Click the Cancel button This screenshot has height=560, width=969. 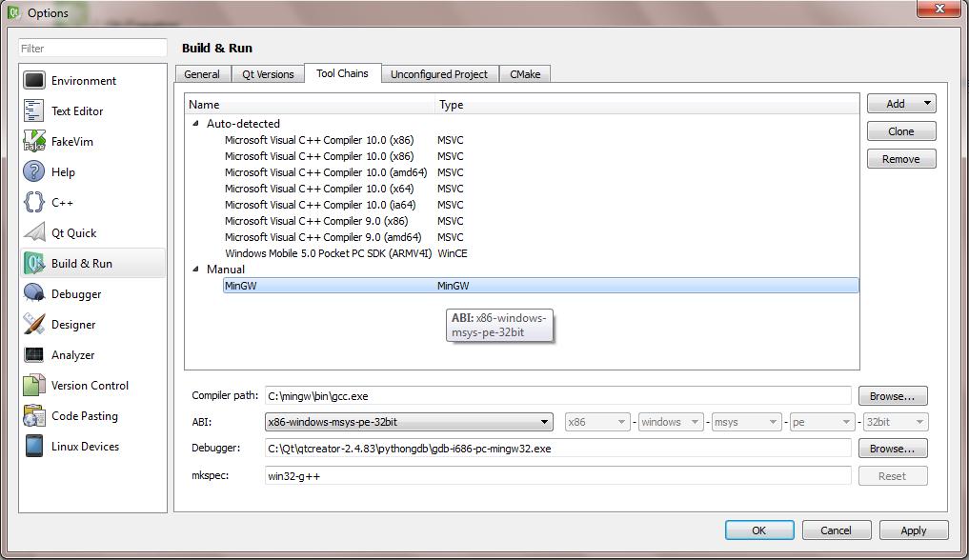[837, 530]
